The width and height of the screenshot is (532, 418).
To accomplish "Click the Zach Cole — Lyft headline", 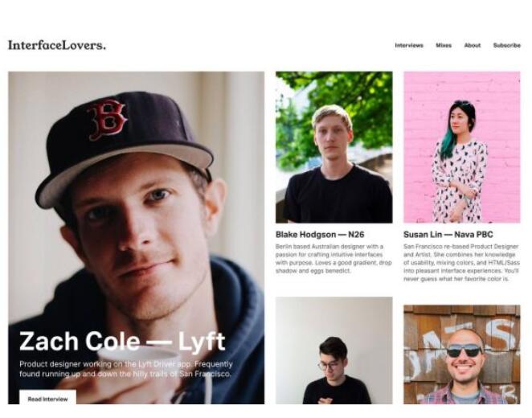I will click(x=122, y=342).
